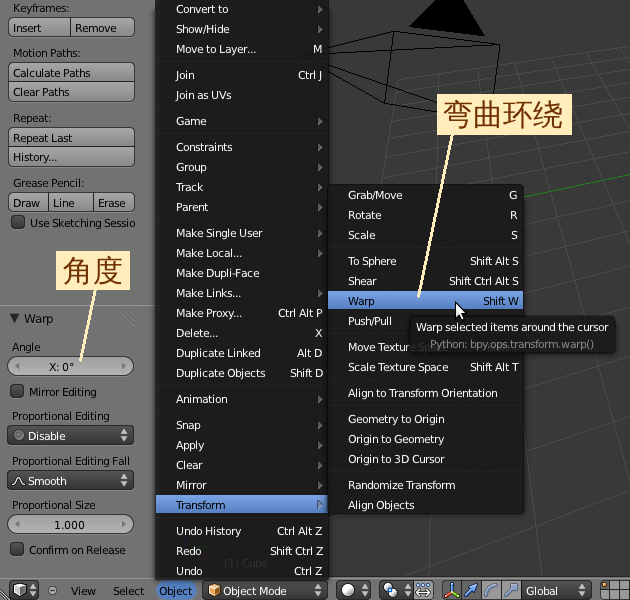Screen dimensions: 630x600
Task: Grab the Warp panel drag handle
Action: pyautogui.click(x=128, y=317)
